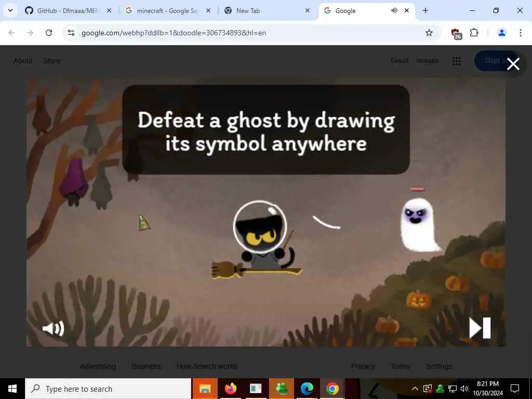
Task: Open the Images link
Action: point(427,61)
